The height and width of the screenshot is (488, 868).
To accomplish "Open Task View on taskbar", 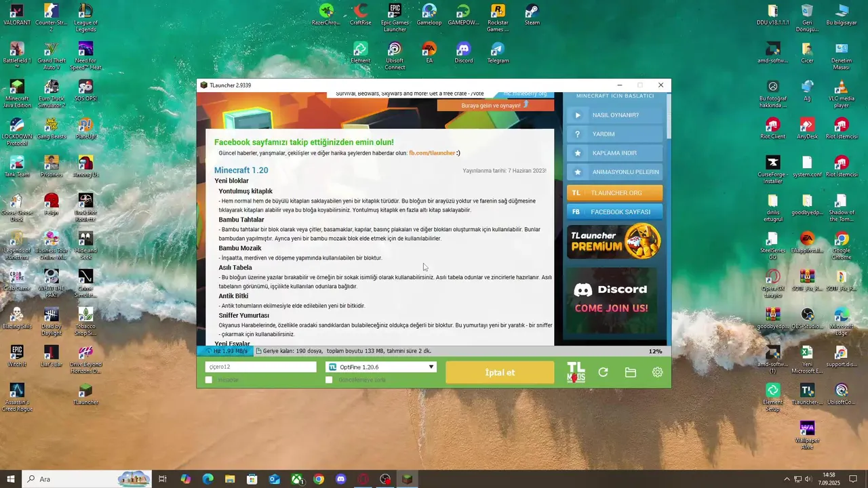I will 163,479.
